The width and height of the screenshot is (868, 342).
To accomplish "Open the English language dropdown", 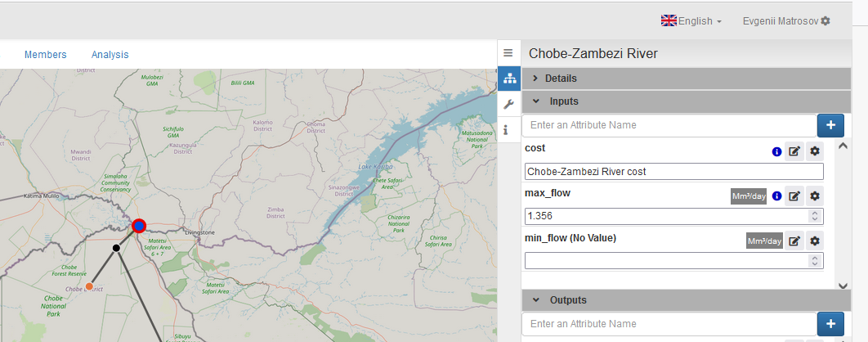I will (691, 20).
